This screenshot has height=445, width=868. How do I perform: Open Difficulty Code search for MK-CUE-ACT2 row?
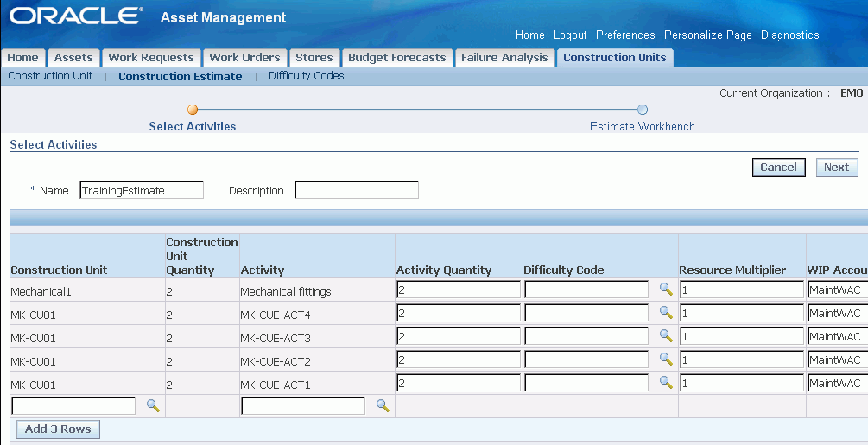point(666,359)
